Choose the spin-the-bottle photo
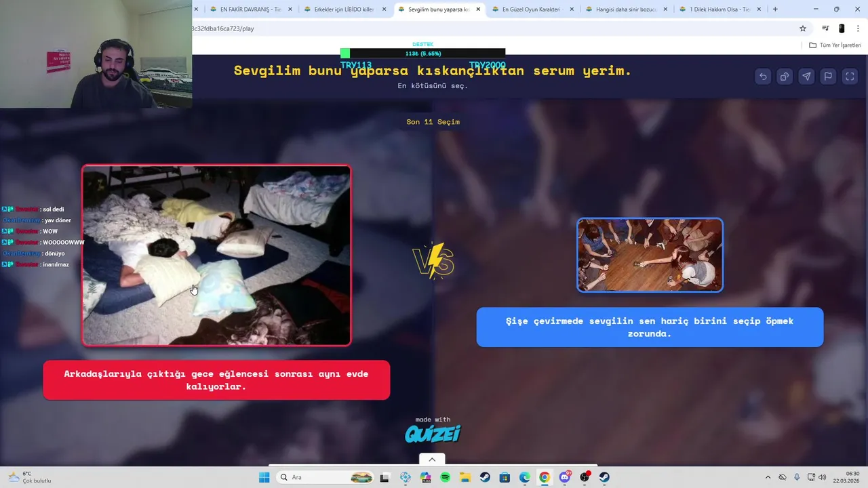This screenshot has height=488, width=868. pos(650,255)
